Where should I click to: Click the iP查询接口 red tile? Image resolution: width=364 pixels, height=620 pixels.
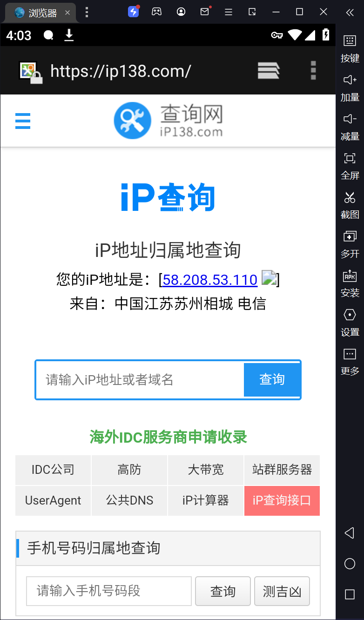click(x=282, y=501)
